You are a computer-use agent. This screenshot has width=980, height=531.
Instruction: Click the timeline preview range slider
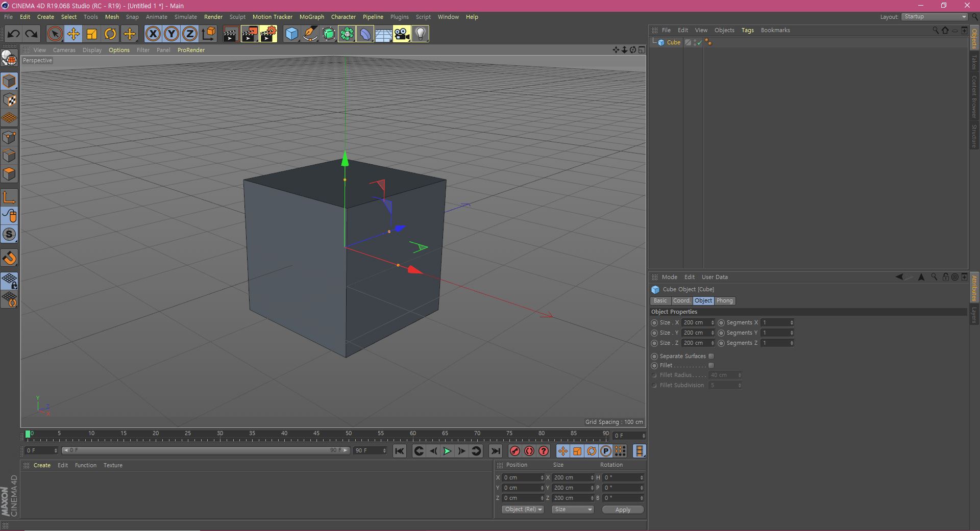205,450
